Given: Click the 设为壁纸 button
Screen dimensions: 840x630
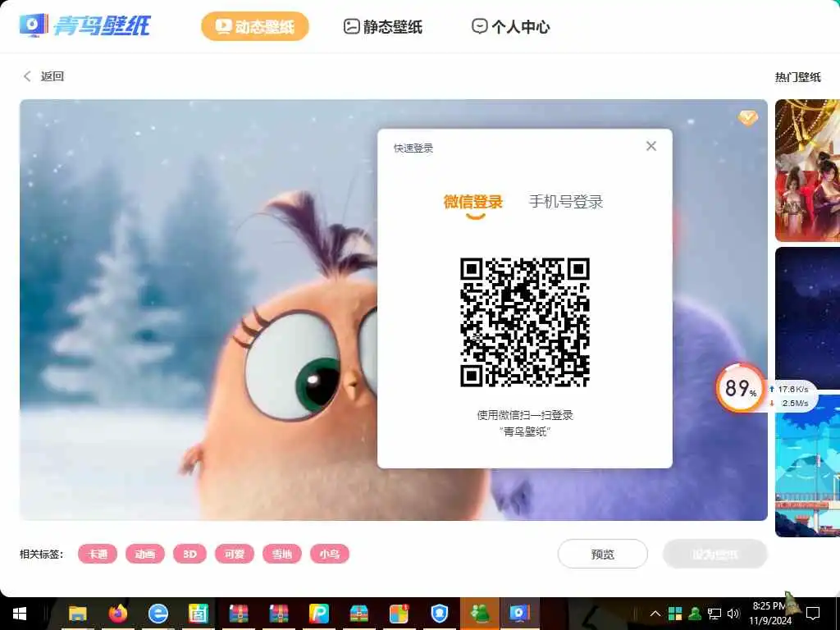Looking at the screenshot, I should pos(715,554).
